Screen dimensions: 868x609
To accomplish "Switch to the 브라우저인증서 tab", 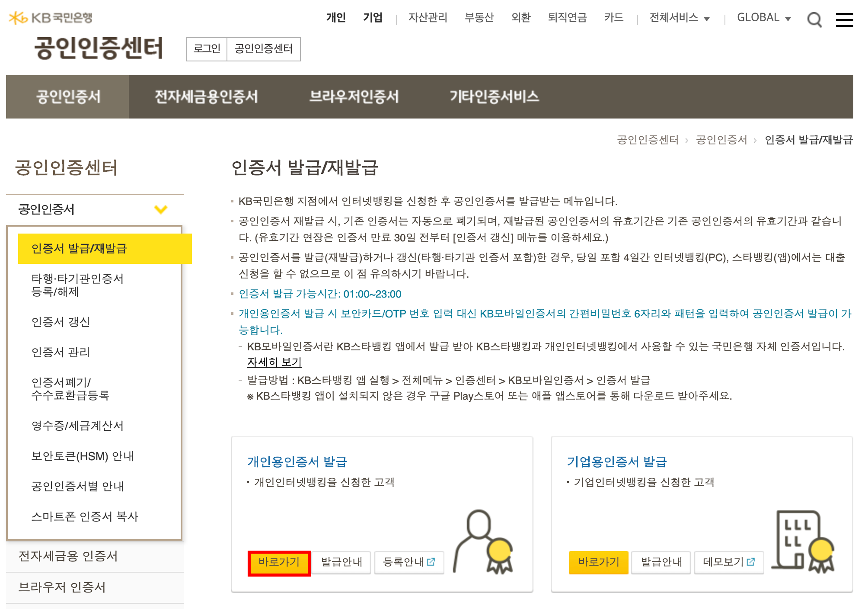I will pyautogui.click(x=354, y=96).
